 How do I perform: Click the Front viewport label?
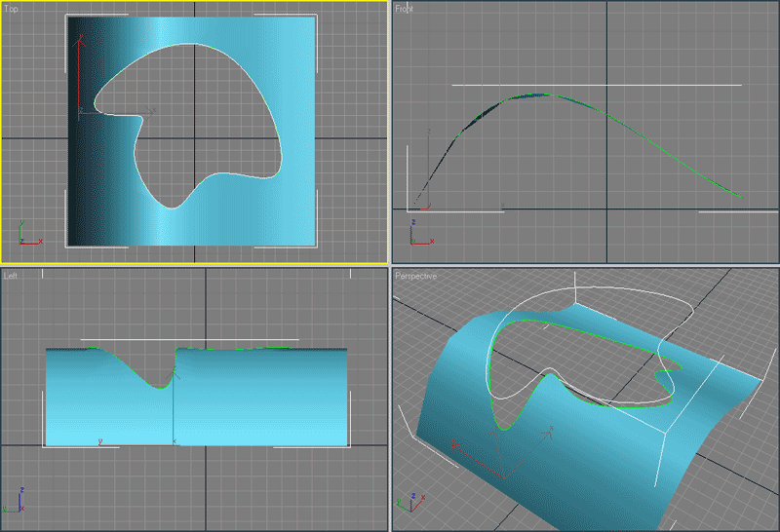coord(405,9)
